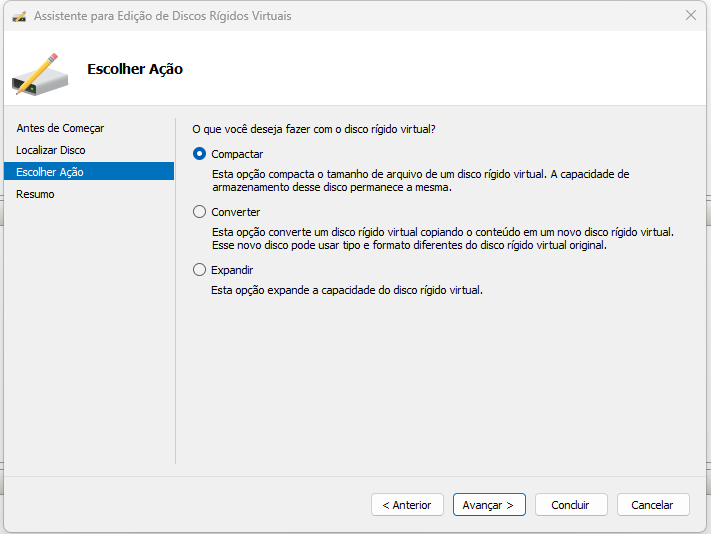
Task: Click the Expandir option description text
Action: [x=347, y=290]
